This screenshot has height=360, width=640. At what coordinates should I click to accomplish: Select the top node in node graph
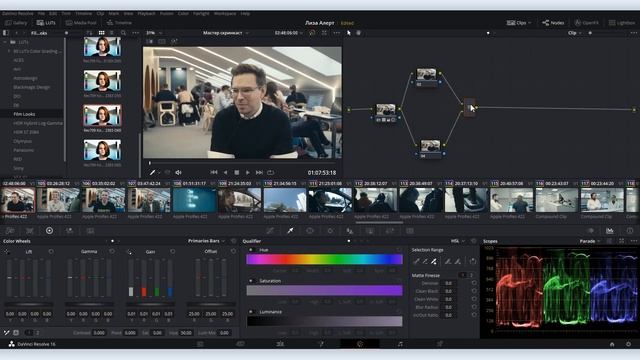pos(426,77)
